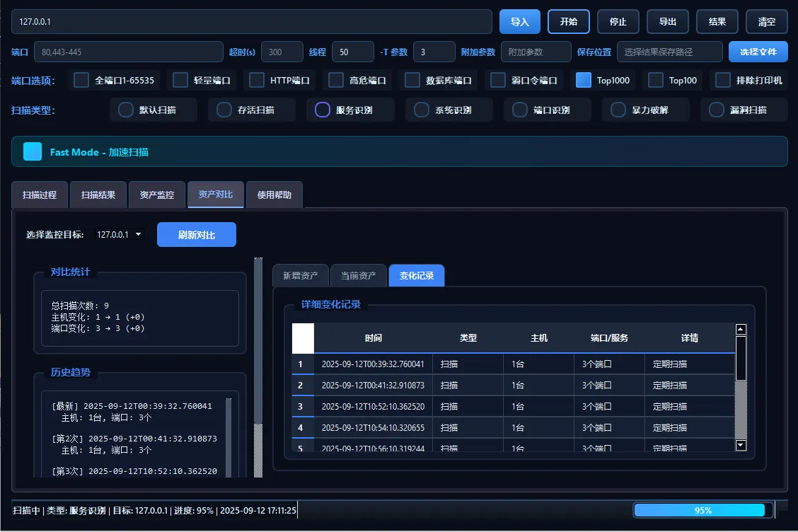Clear everything with the 清空 icon
This screenshot has width=798, height=532.
pos(766,21)
